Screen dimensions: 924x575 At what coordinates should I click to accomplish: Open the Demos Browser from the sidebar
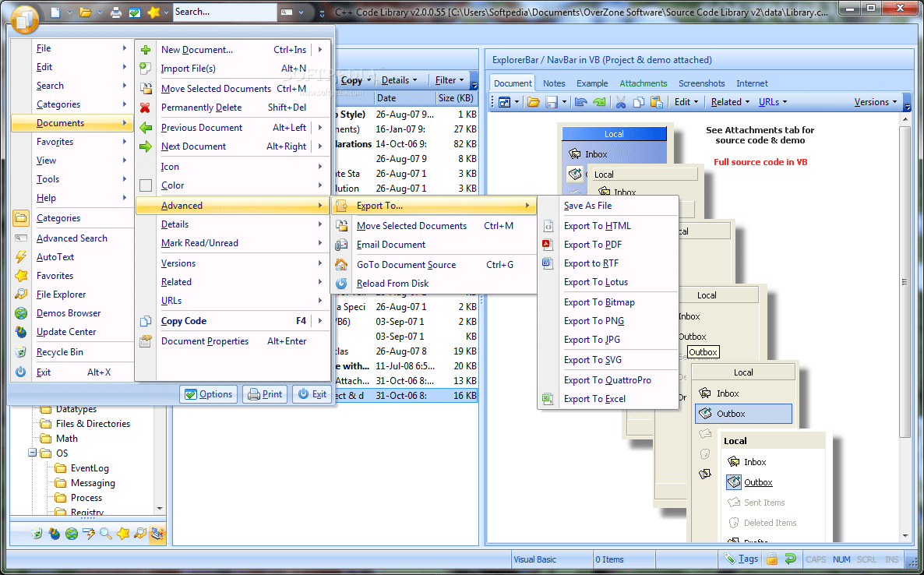pos(70,312)
